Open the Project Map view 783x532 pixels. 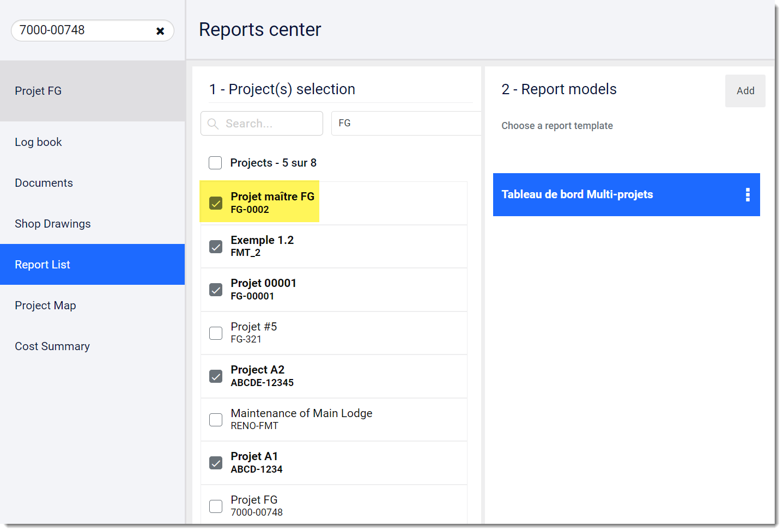click(45, 305)
